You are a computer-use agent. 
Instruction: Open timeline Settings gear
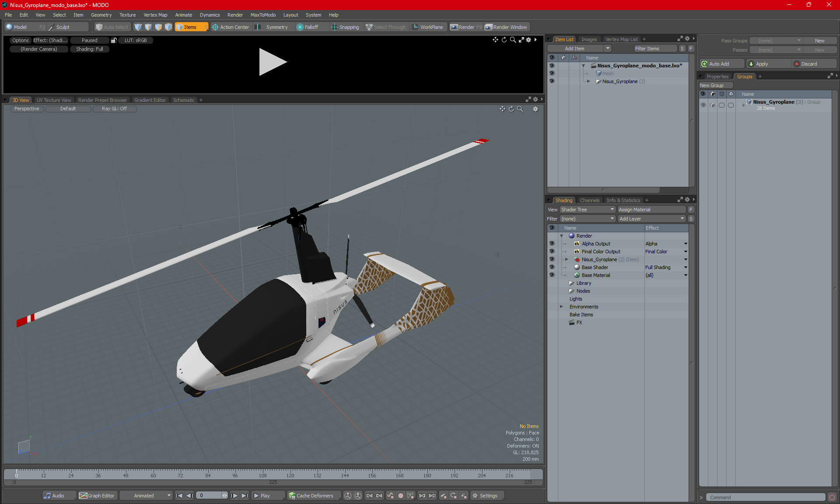coord(475,496)
